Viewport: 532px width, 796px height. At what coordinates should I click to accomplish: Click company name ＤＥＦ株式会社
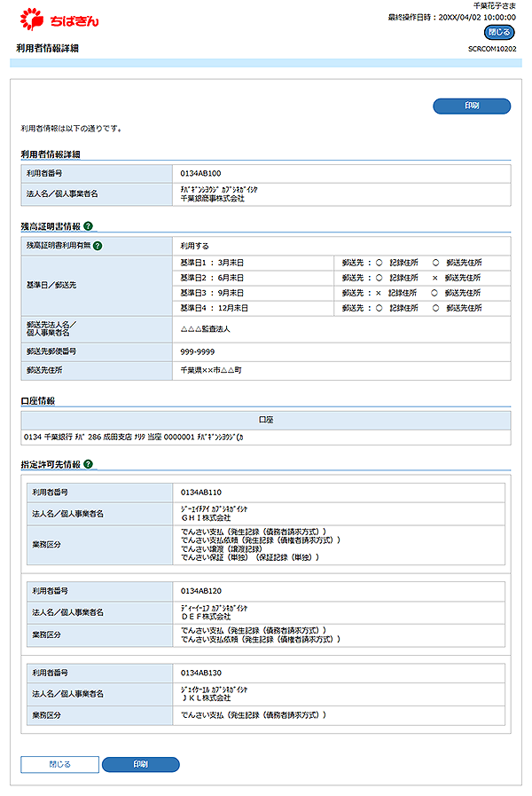pyautogui.click(x=206, y=616)
